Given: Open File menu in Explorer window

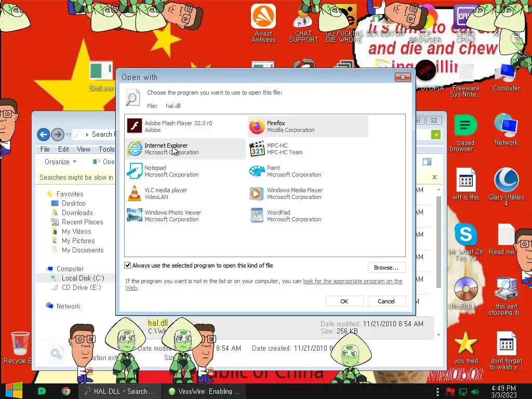Looking at the screenshot, I should point(45,149).
